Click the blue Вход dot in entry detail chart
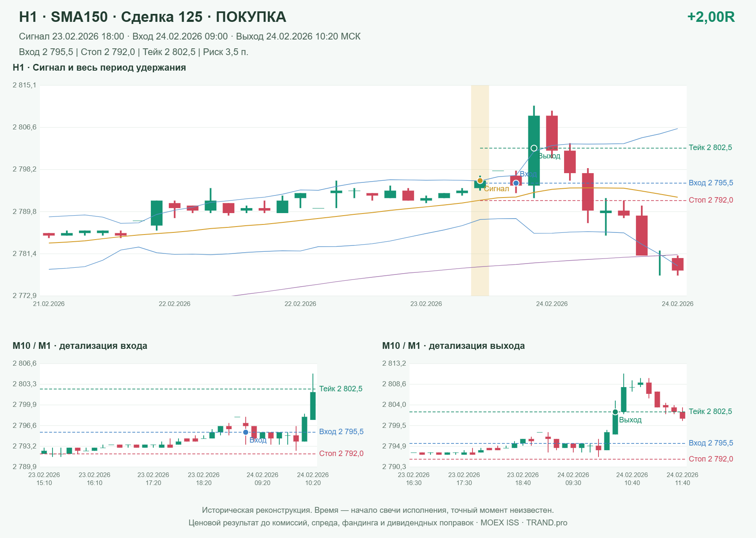 pos(246,432)
